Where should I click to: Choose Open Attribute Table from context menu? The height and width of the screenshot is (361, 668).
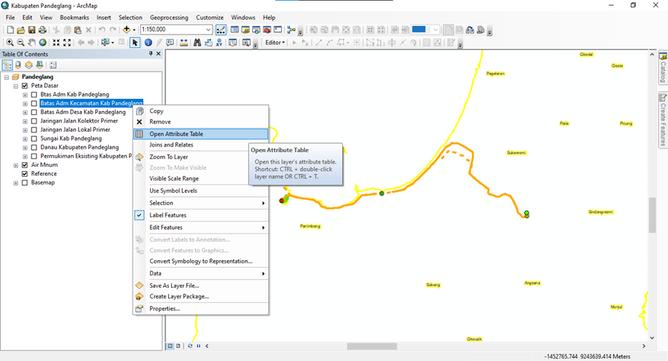pyautogui.click(x=201, y=134)
